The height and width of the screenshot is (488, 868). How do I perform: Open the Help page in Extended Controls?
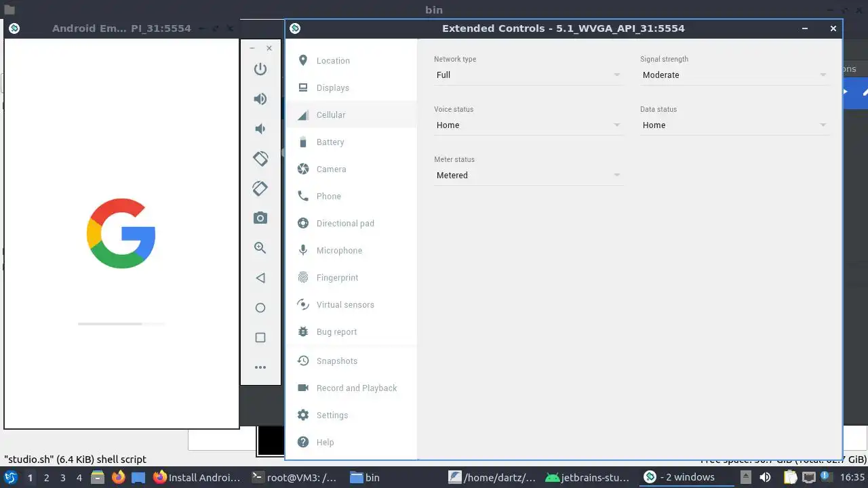point(351,442)
